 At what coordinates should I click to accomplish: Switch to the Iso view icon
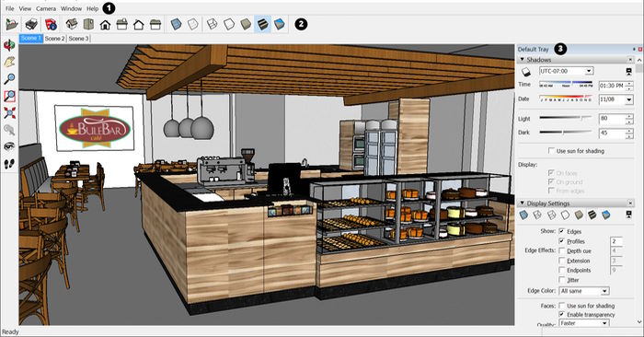[x=72, y=25]
